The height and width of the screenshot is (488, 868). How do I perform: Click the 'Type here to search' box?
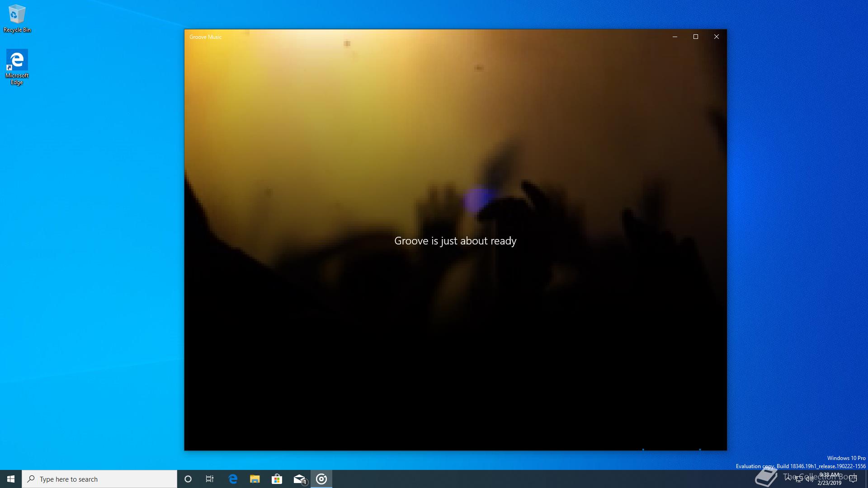99,479
